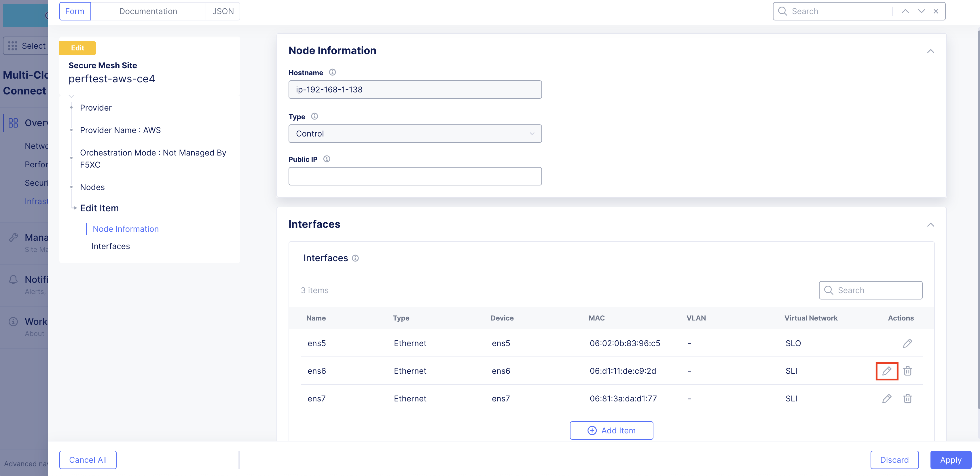The width and height of the screenshot is (980, 476).
Task: Open the highlighted edit pencil for ens6
Action: 887,371
